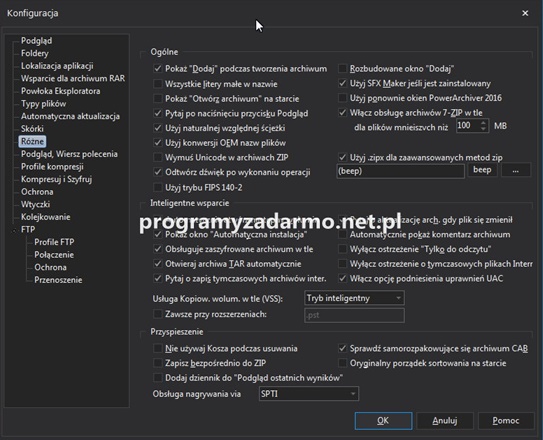Collapse the FTP tree node
The width and height of the screenshot is (543, 440).
click(15, 230)
